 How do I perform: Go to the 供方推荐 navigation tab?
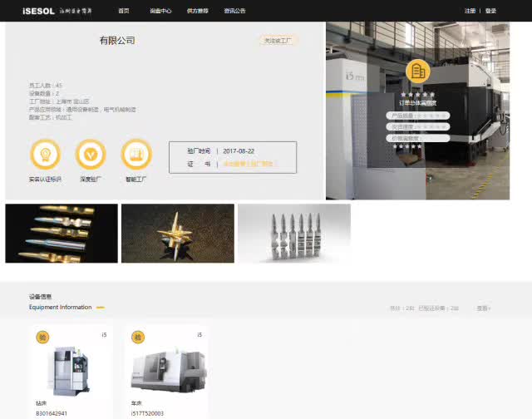coord(198,11)
